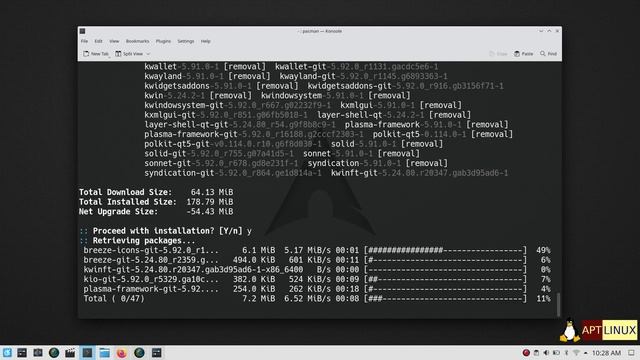Maximize the Konsole window
The width and height of the screenshot is (640, 360).
549,31
